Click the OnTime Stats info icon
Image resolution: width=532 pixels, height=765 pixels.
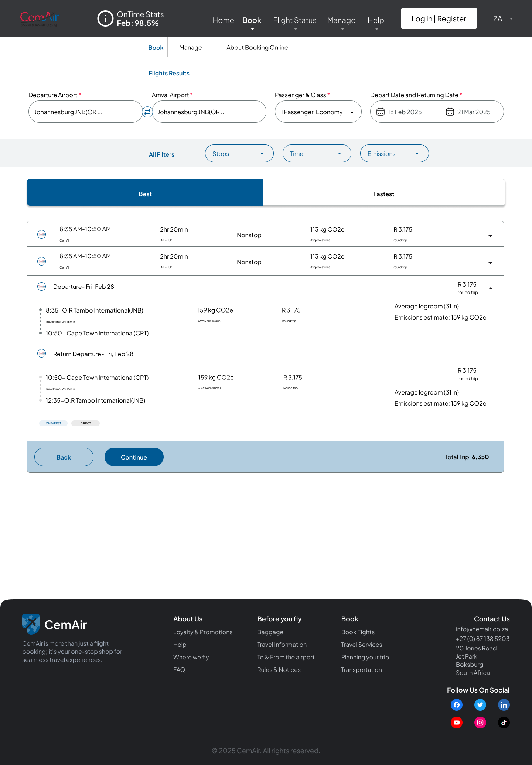pyautogui.click(x=105, y=18)
